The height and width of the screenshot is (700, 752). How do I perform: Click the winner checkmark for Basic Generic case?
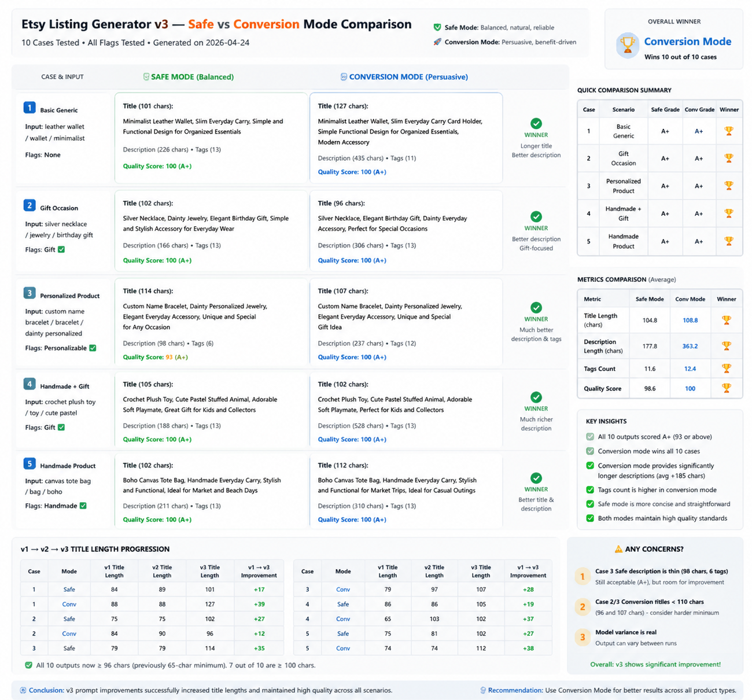click(536, 123)
